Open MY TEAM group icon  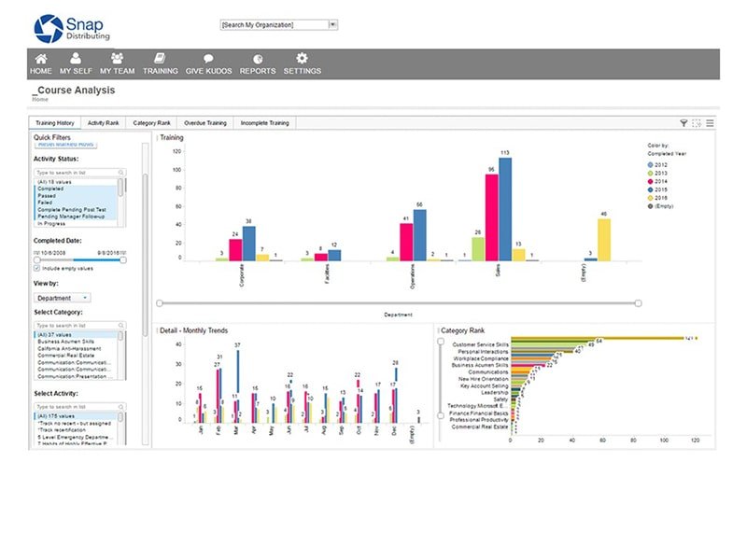[118, 59]
